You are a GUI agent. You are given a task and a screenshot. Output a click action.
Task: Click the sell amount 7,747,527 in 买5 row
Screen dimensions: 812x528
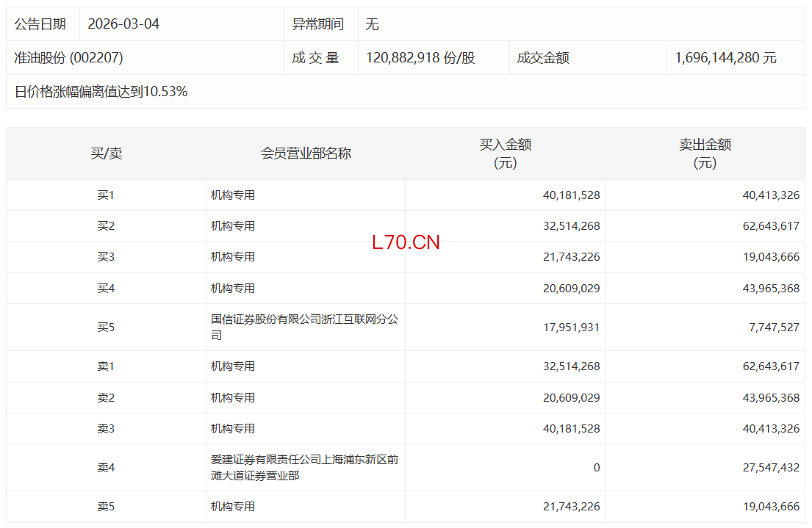click(774, 328)
